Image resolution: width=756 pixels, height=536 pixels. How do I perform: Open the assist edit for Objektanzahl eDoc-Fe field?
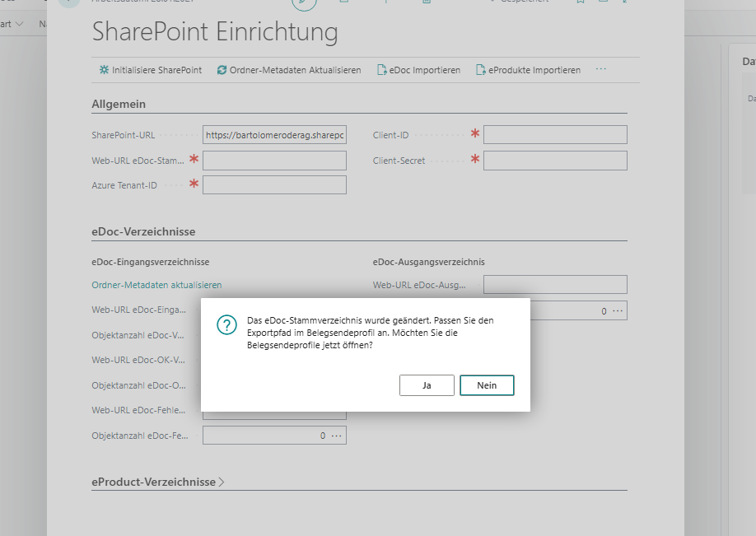point(337,435)
